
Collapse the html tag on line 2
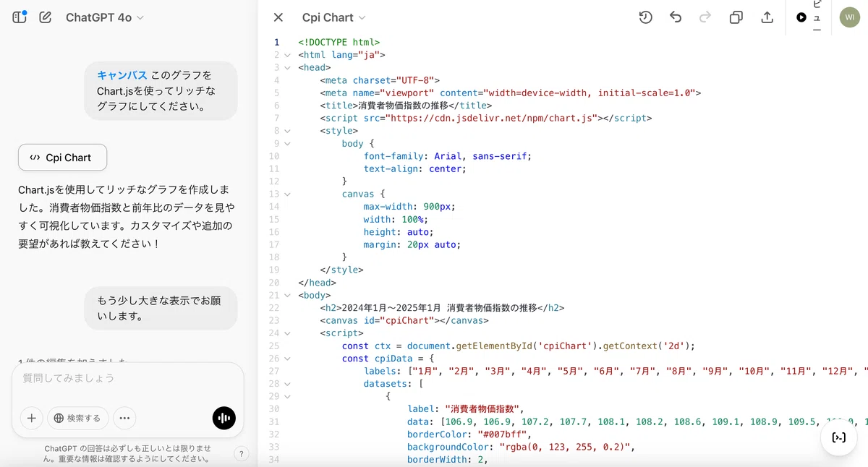288,55
